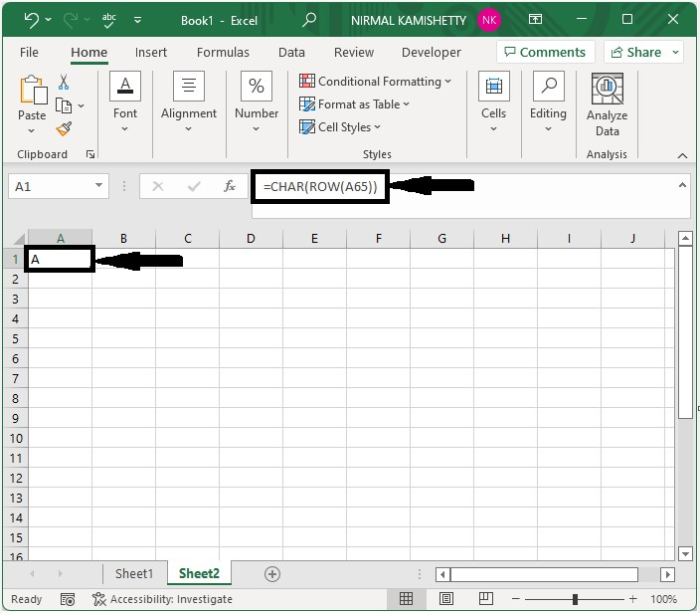Open the Font group button
The image size is (700, 613).
point(125,103)
